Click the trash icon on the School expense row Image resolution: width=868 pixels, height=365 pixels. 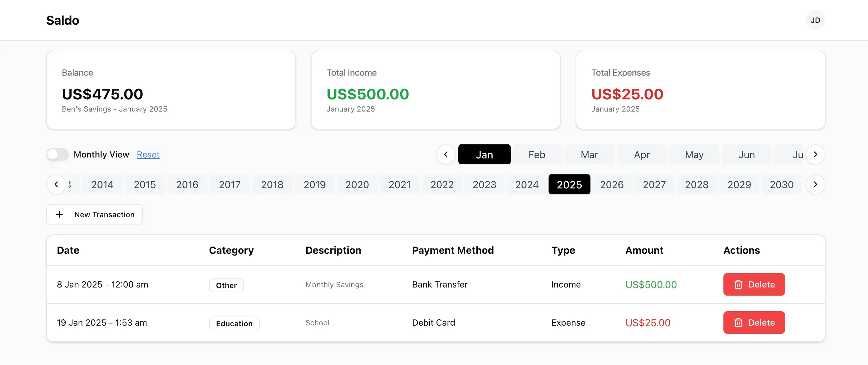[x=738, y=322]
